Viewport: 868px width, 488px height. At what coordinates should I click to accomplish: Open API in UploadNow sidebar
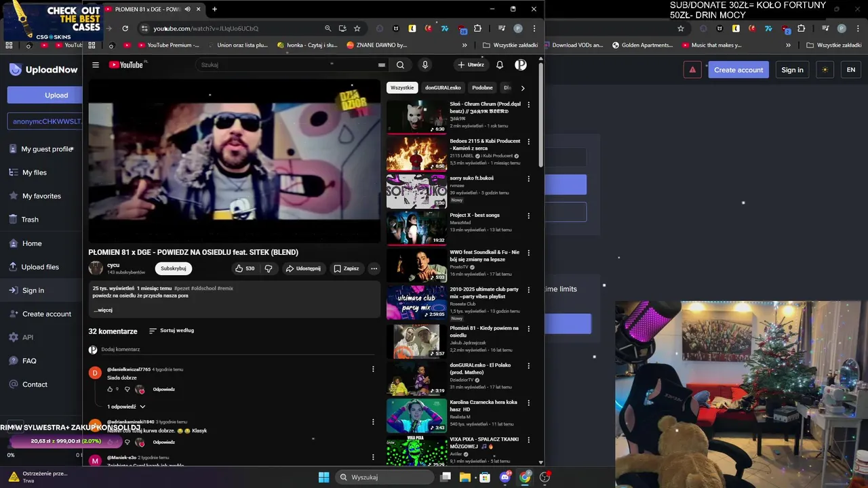(27, 338)
